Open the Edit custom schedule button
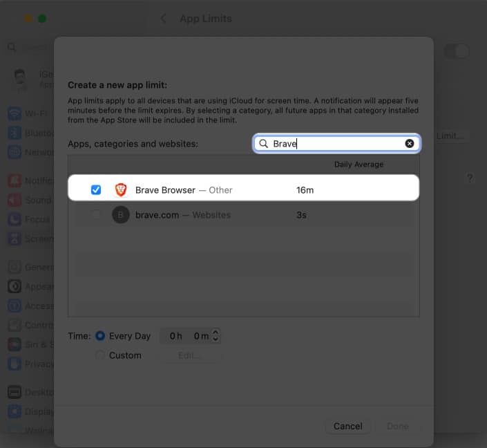The image size is (487, 448). point(189,355)
